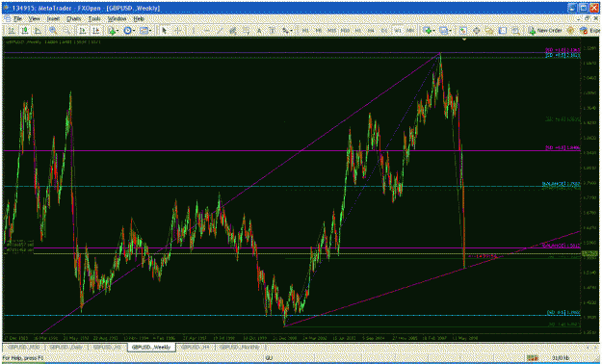
Task: Zoom in on the chart
Action: pyautogui.click(x=53, y=31)
